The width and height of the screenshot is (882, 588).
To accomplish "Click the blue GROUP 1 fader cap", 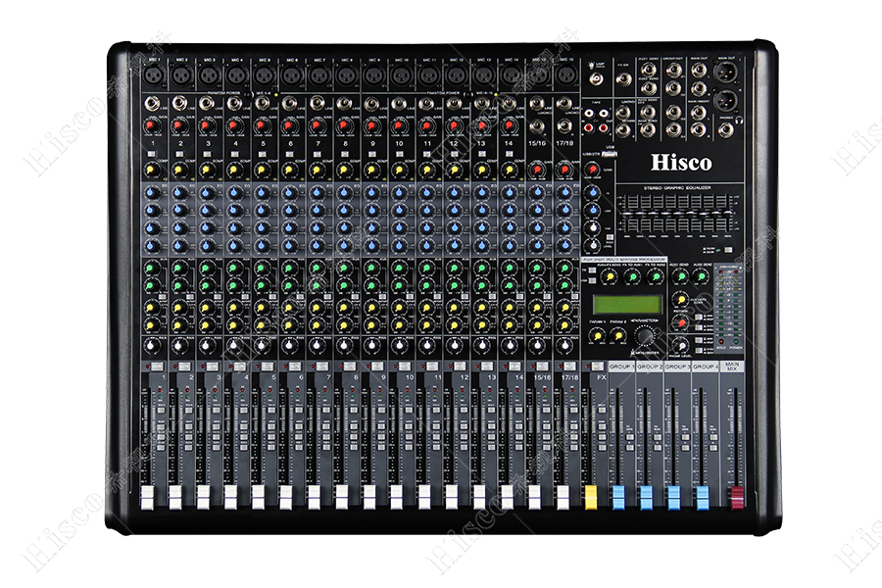I will [617, 498].
